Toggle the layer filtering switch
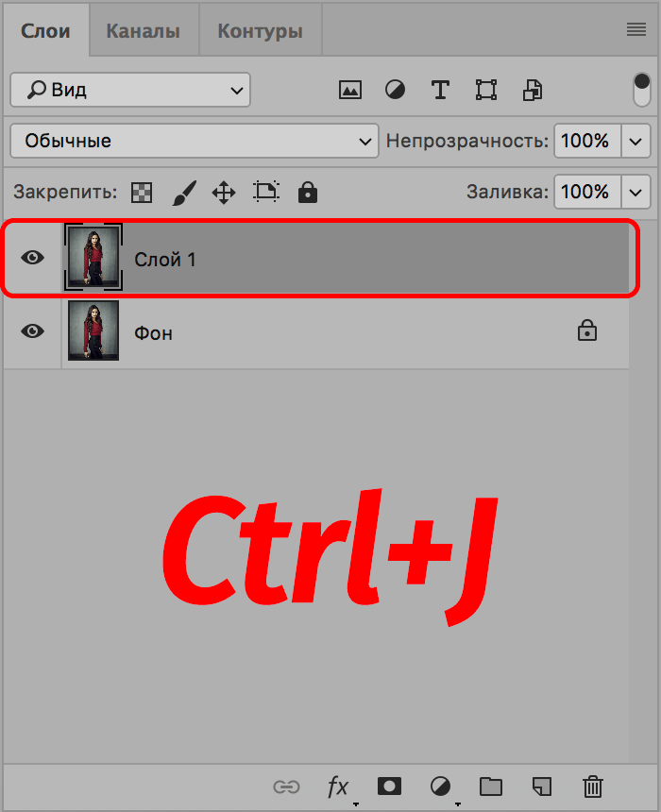The image size is (661, 812). click(642, 90)
